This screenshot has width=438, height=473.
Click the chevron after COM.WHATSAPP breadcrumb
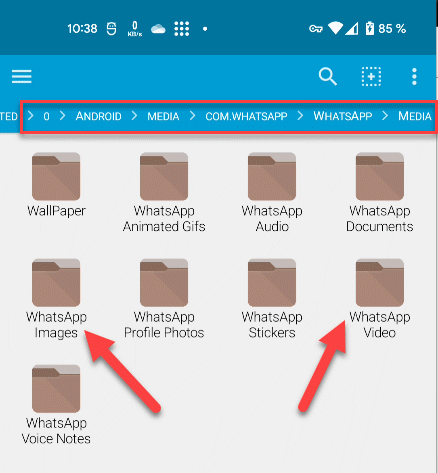click(x=300, y=116)
